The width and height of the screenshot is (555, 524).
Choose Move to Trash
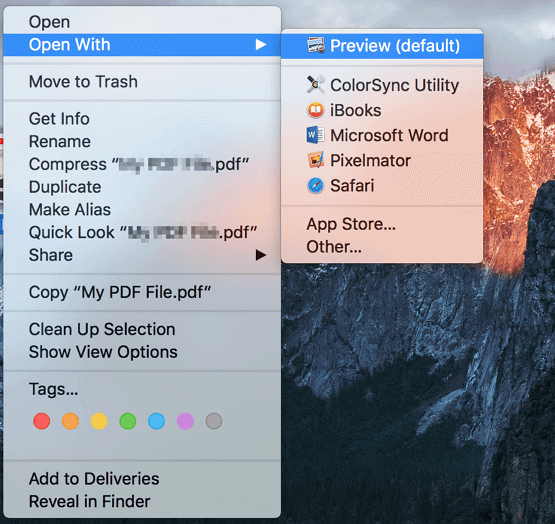point(142,82)
